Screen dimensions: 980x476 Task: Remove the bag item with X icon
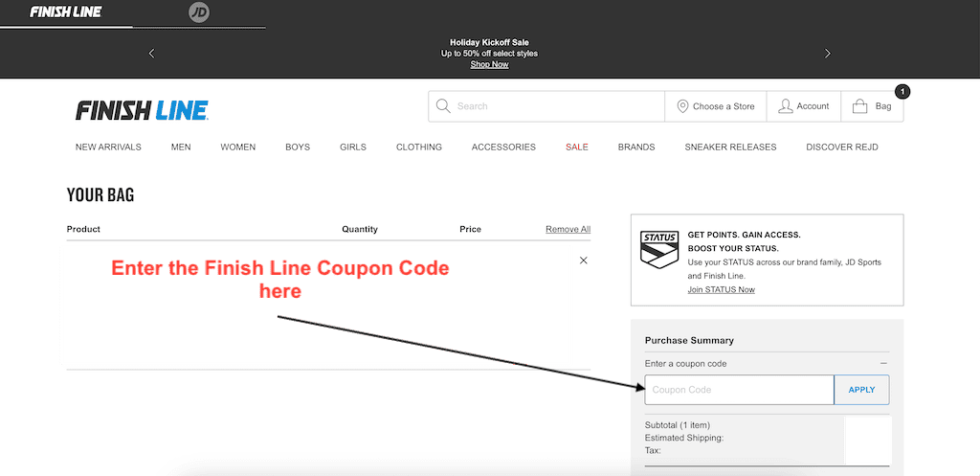click(x=583, y=261)
